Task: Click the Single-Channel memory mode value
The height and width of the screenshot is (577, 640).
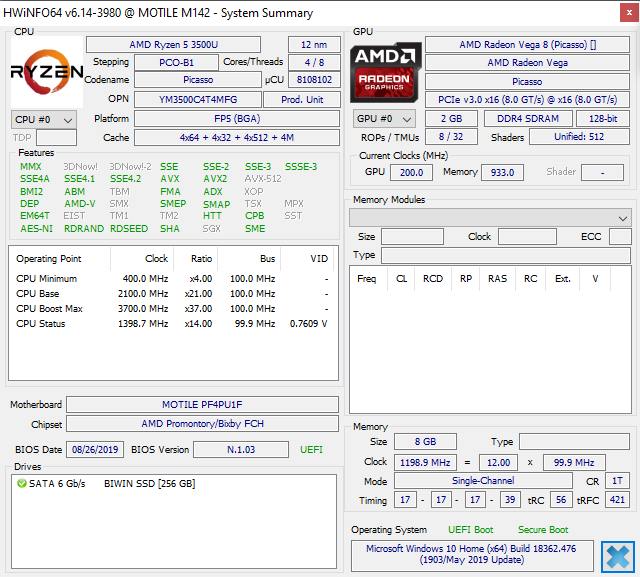Action: pyautogui.click(x=483, y=481)
